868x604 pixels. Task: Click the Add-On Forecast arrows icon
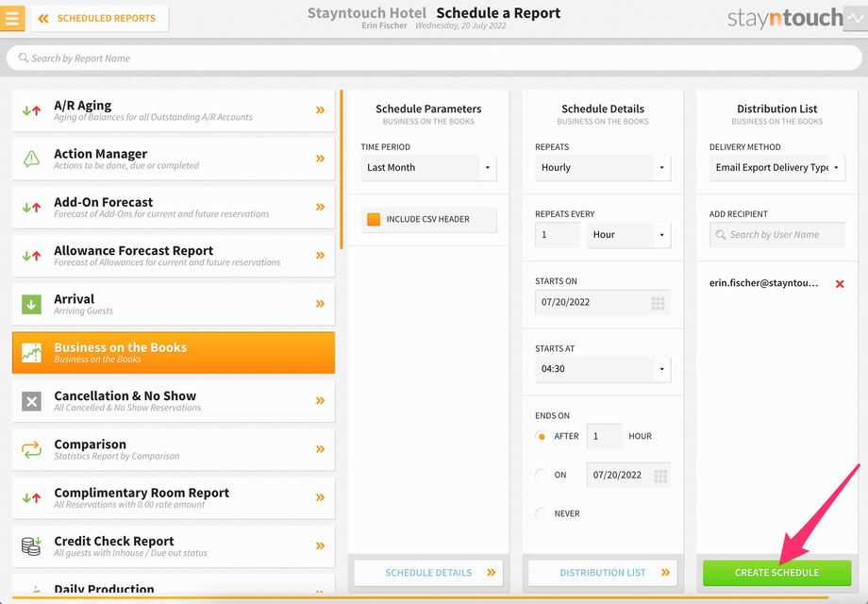[31, 208]
